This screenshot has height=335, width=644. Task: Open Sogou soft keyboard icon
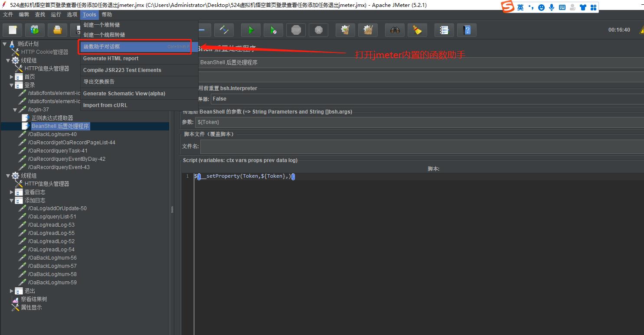click(x=562, y=7)
